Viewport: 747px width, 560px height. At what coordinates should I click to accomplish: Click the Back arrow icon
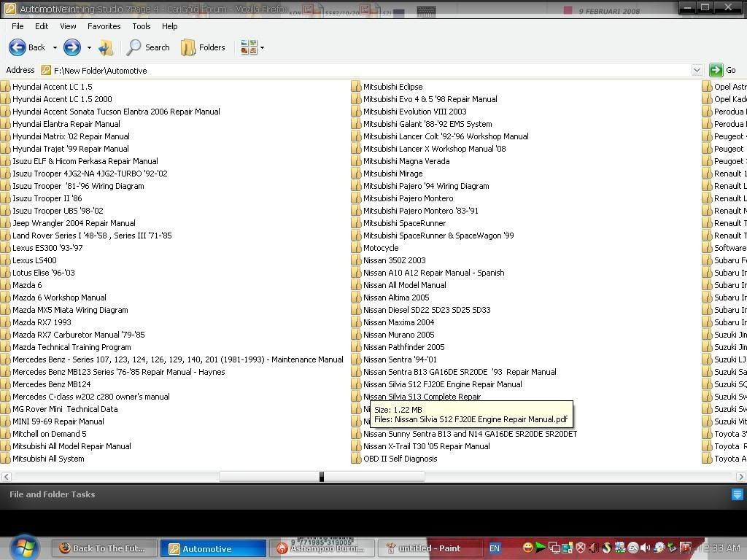18,47
